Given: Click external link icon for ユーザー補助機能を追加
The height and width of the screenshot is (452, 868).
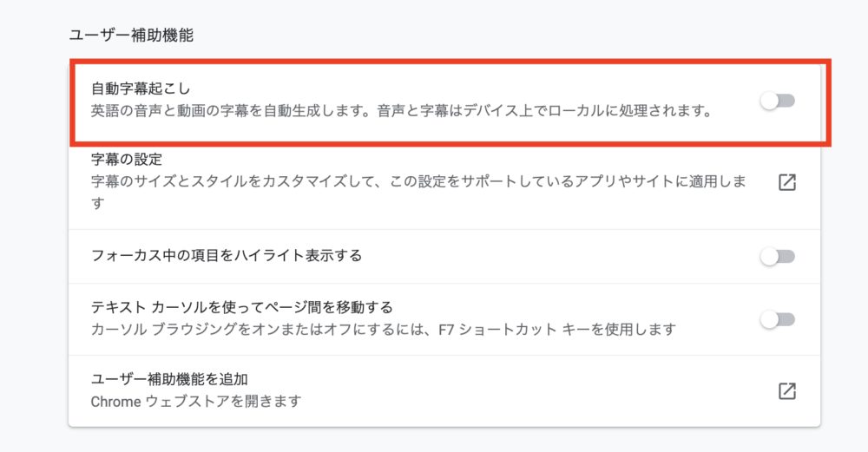Looking at the screenshot, I should (x=786, y=390).
